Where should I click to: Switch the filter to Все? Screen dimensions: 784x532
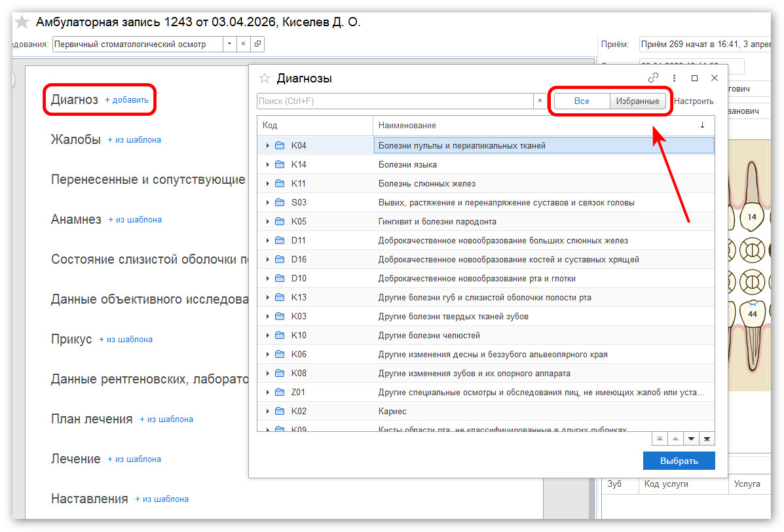click(582, 101)
